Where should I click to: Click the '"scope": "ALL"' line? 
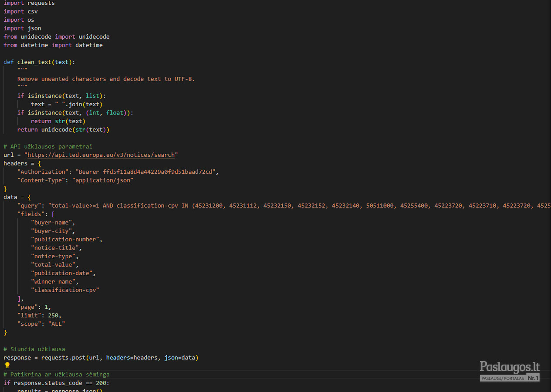point(41,324)
